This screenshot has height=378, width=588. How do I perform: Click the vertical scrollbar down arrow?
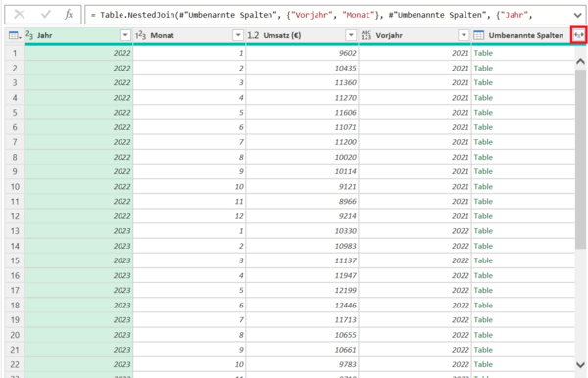580,364
